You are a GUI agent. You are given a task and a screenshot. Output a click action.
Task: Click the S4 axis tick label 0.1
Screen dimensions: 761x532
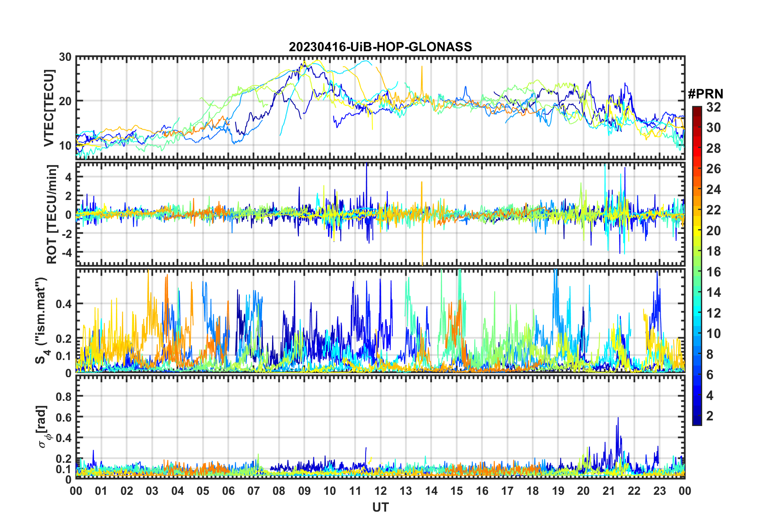pos(64,356)
